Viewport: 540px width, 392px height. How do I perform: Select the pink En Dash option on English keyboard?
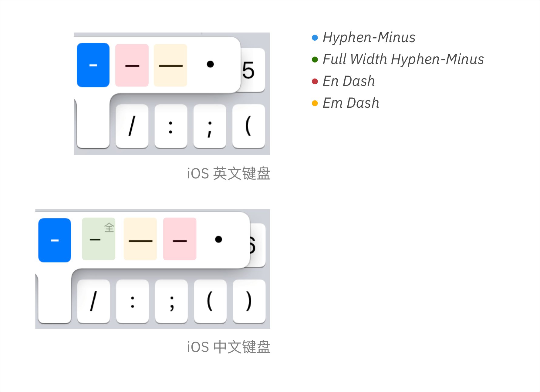tap(132, 65)
